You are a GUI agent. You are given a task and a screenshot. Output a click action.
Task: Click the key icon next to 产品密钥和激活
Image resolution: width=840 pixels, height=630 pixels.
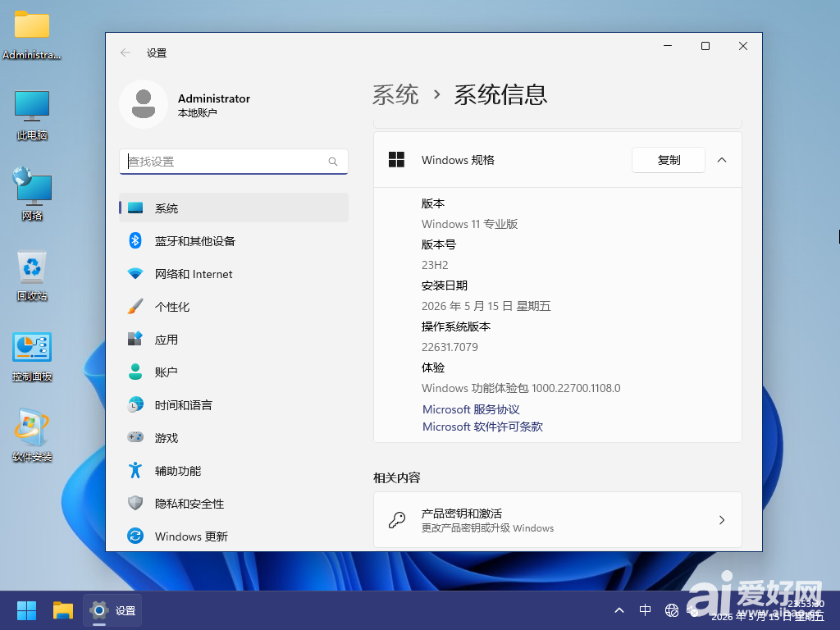(397, 519)
